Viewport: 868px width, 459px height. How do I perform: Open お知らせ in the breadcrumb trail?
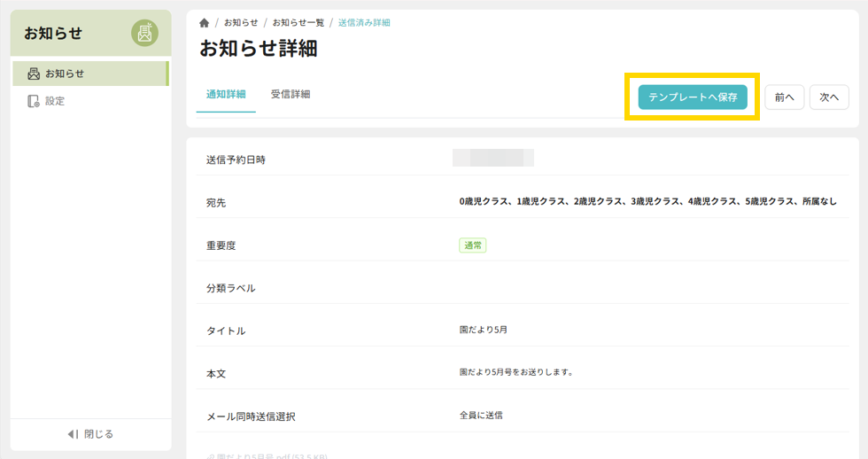tap(239, 23)
